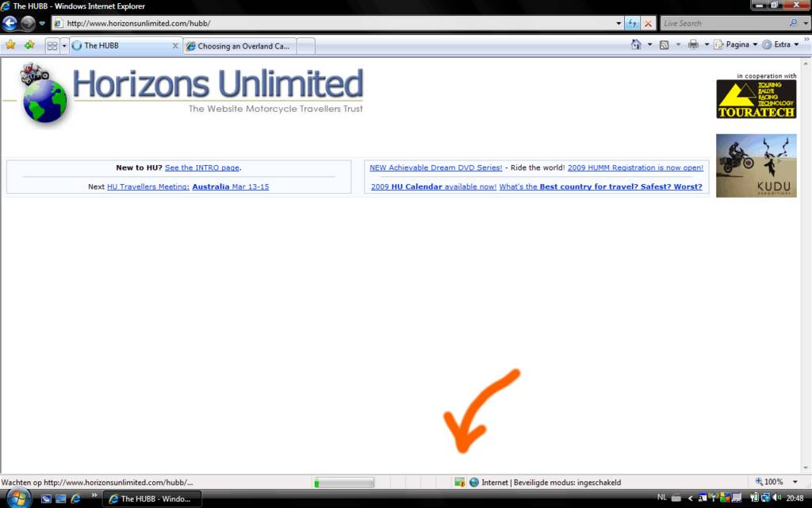Open the recent pages dropdown beside the Forward button
This screenshot has width=812, height=508.
coord(42,23)
